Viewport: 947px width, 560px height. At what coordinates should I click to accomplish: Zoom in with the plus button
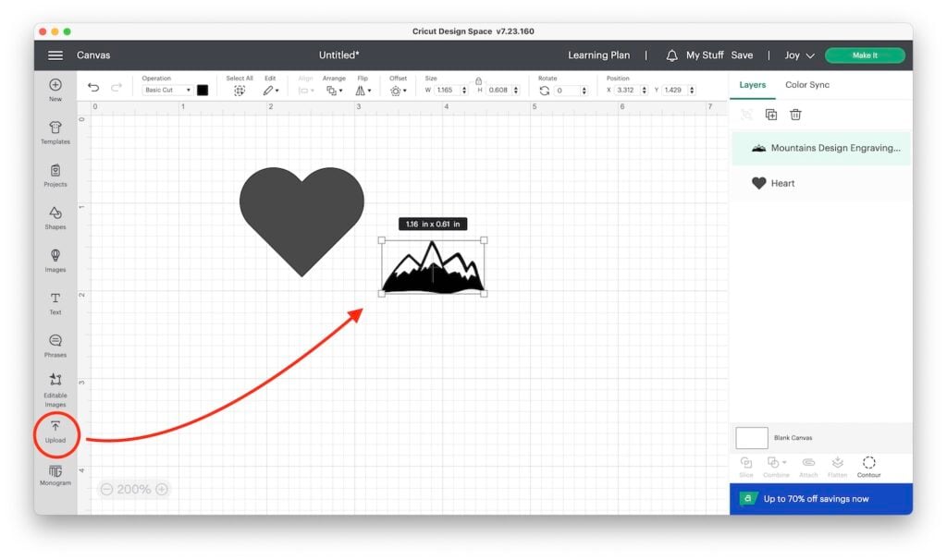tap(162, 489)
